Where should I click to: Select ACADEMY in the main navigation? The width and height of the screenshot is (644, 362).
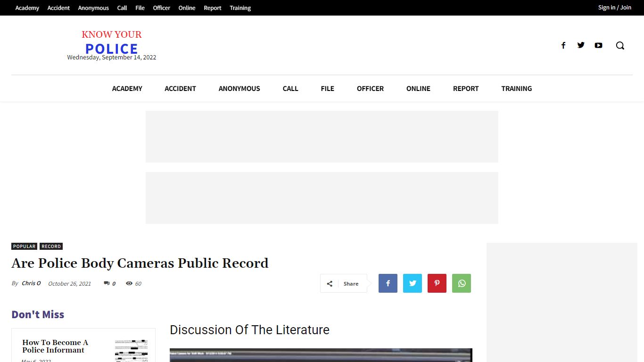coord(127,89)
